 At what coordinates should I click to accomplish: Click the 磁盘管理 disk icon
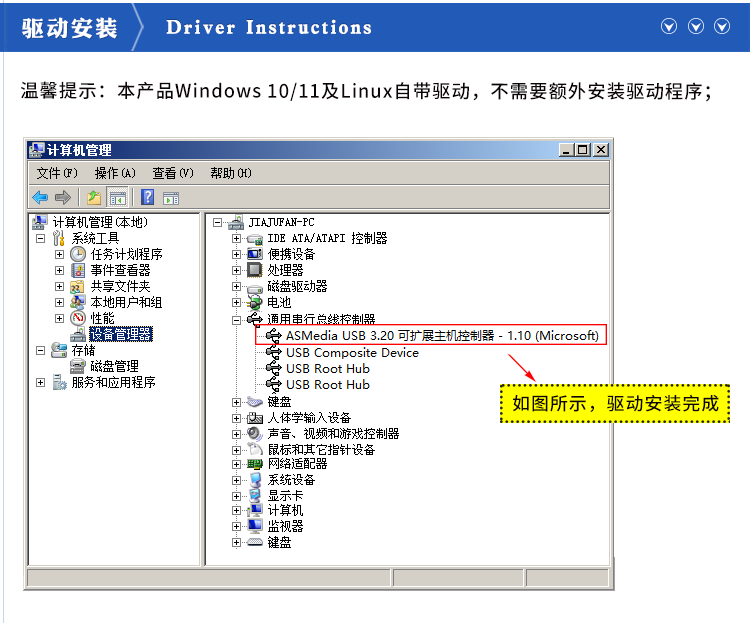coord(78,366)
